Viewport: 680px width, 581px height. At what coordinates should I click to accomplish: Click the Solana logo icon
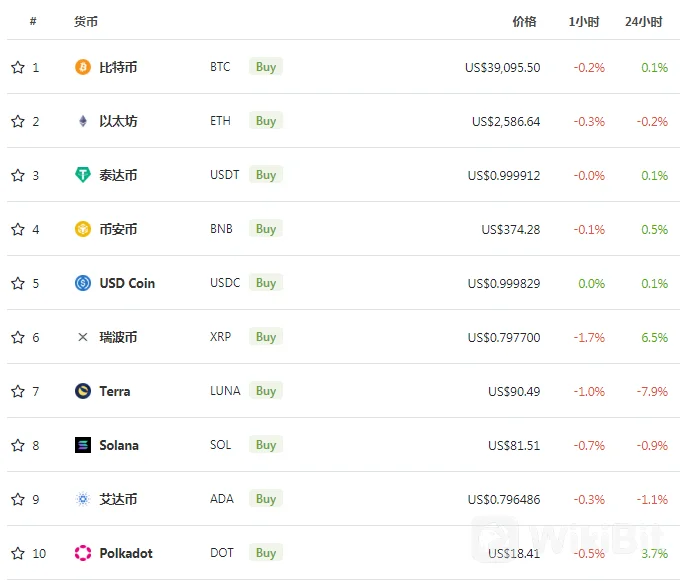pos(83,445)
